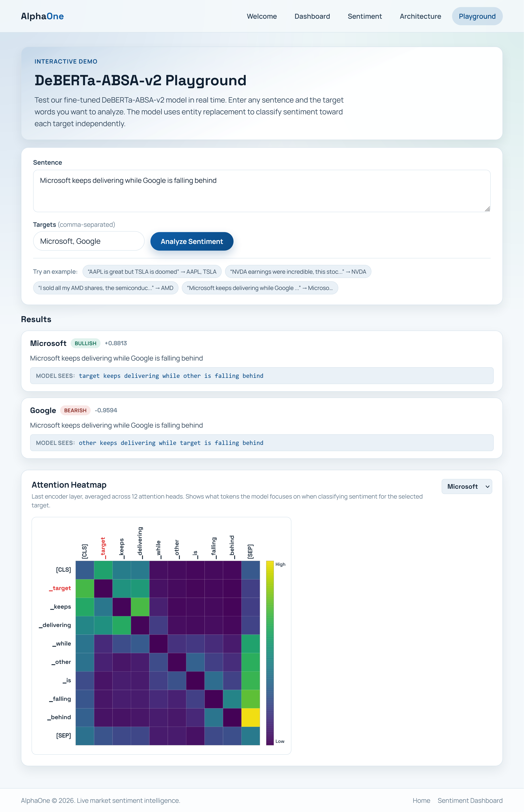The width and height of the screenshot is (524, 812).
Task: Try the AAPL and TSLA example
Action: (x=152, y=271)
